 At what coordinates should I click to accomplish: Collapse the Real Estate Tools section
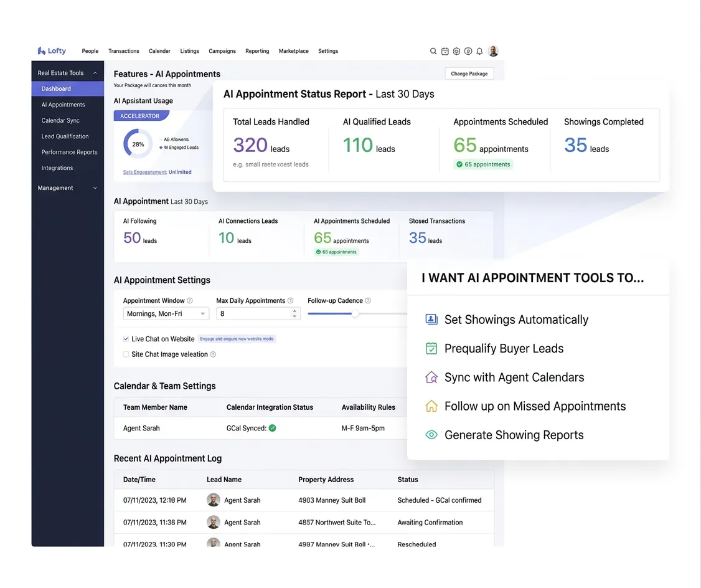click(95, 72)
